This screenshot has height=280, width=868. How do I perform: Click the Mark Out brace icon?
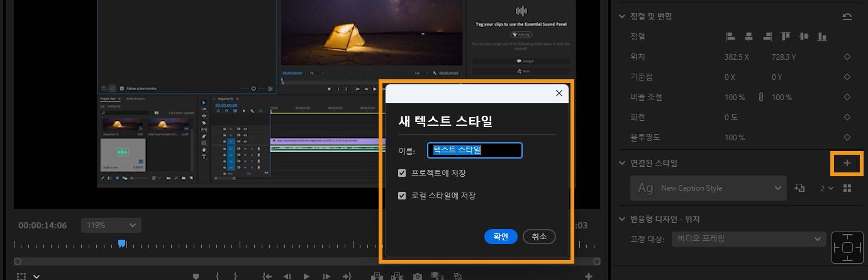tap(235, 276)
